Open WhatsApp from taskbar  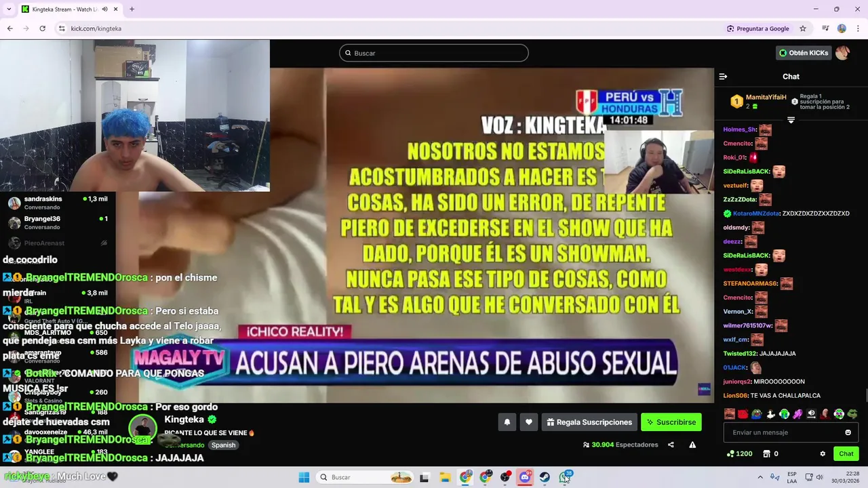(565, 477)
